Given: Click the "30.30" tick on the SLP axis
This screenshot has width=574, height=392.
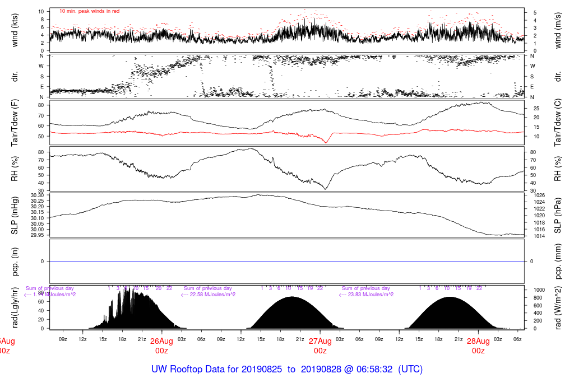Looking at the screenshot, I should 37,195.
